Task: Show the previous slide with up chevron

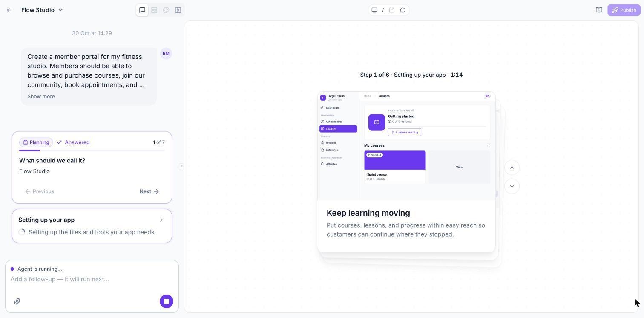Action: tap(512, 168)
